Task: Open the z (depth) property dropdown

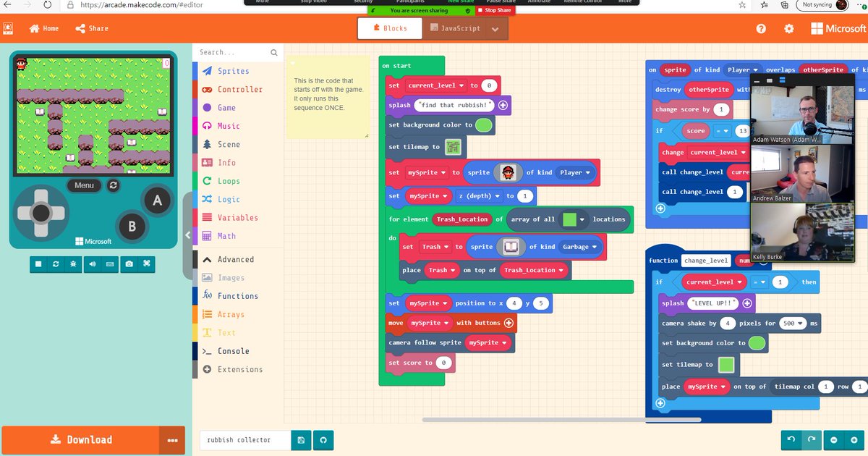Action: coord(478,196)
